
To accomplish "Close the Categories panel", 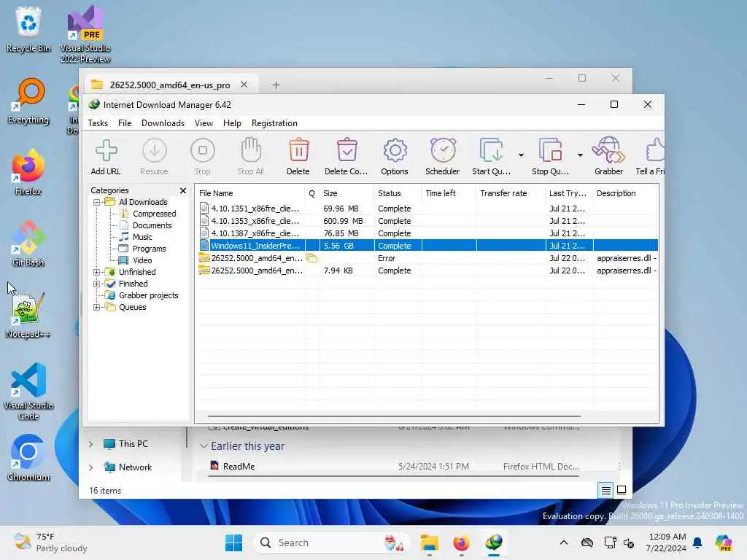I will pos(183,191).
